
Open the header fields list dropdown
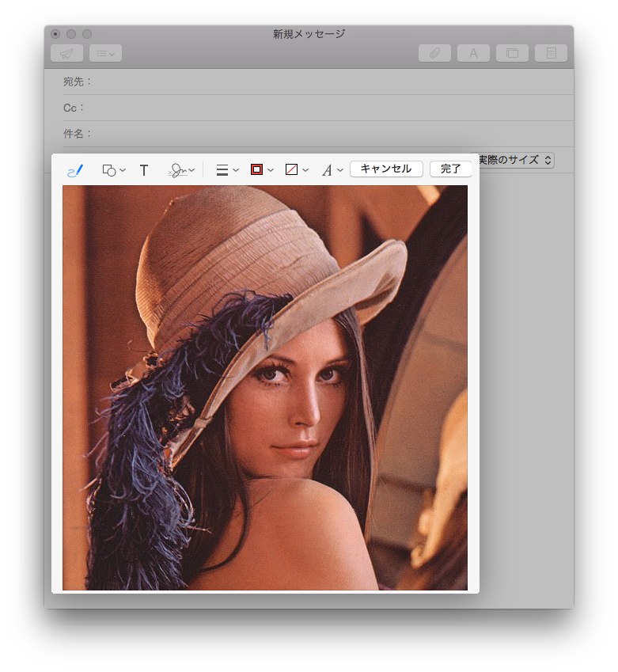pyautogui.click(x=105, y=53)
